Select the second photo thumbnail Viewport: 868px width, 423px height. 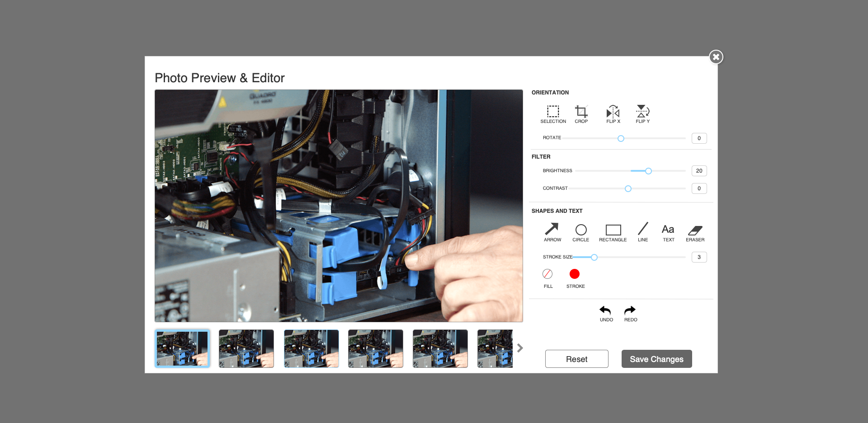coord(246,348)
